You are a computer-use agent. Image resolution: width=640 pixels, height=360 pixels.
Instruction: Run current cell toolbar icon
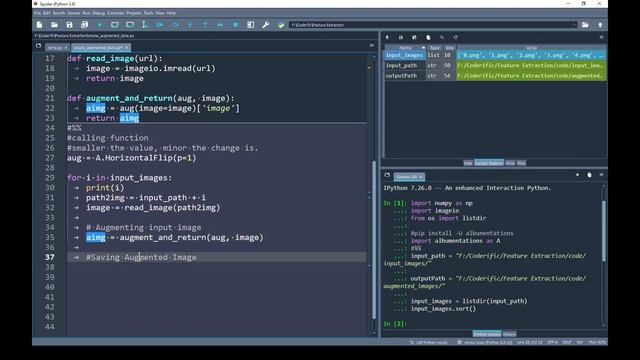pos(115,25)
